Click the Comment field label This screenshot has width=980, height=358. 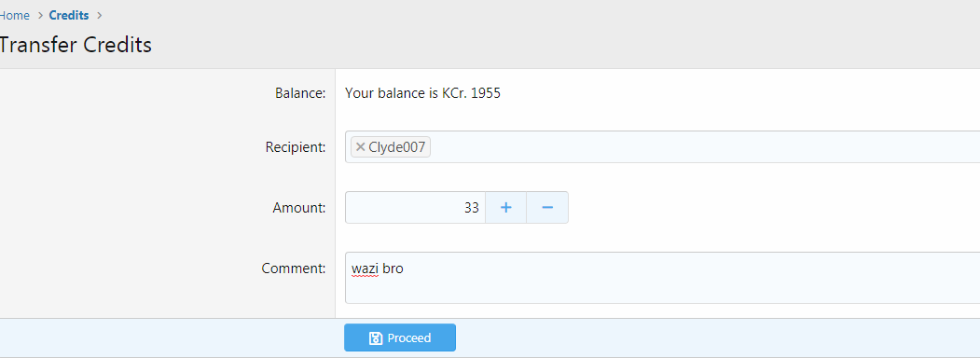(x=294, y=268)
